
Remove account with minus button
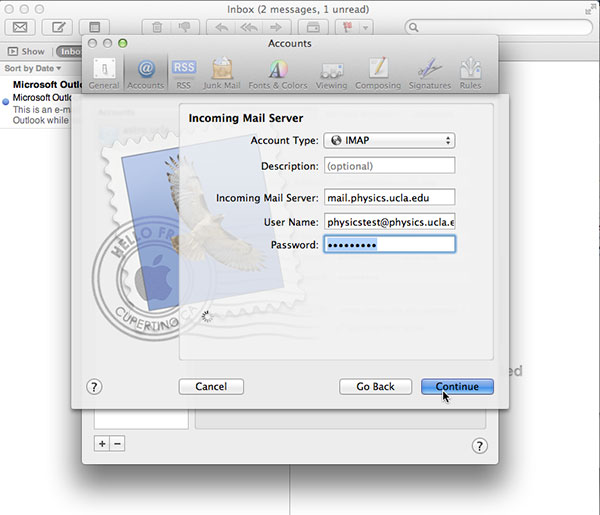117,443
